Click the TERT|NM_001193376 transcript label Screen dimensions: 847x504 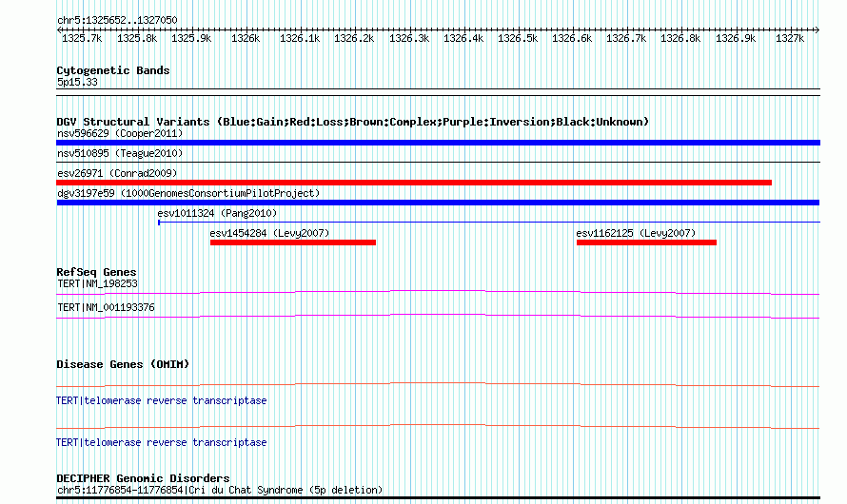[x=106, y=307]
